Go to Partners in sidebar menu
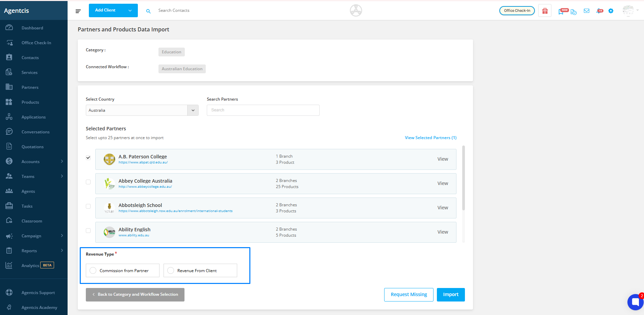 coord(30,87)
